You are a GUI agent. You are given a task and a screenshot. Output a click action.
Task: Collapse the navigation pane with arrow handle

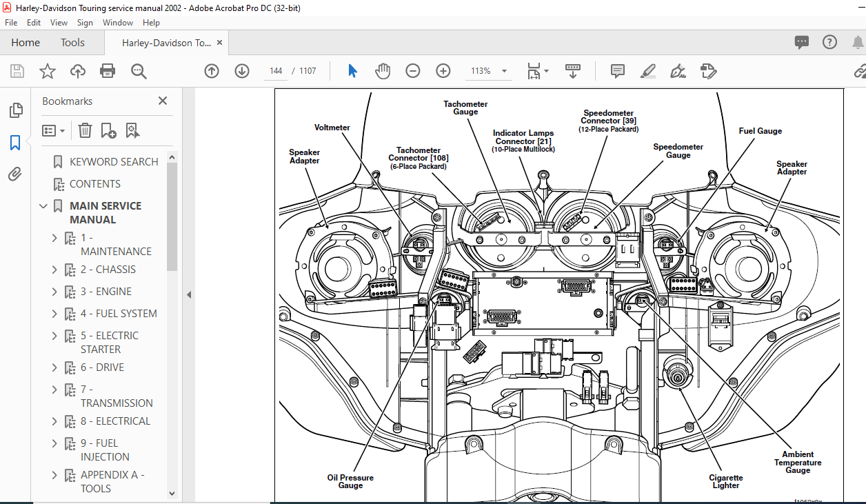190,294
